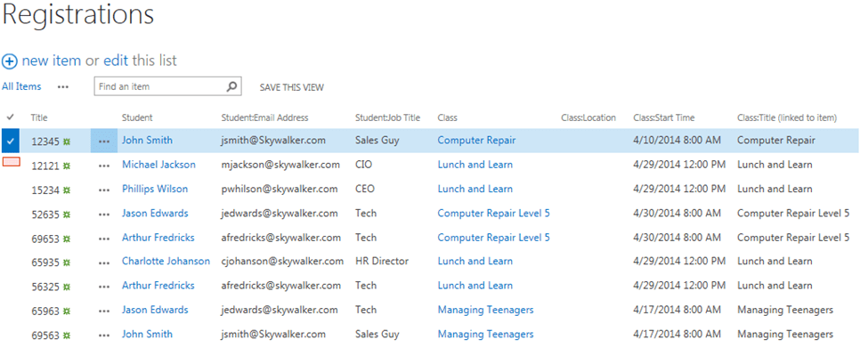Open ellipsis menu for Charlotte Johanson row
The height and width of the screenshot is (356, 868).
[104, 262]
